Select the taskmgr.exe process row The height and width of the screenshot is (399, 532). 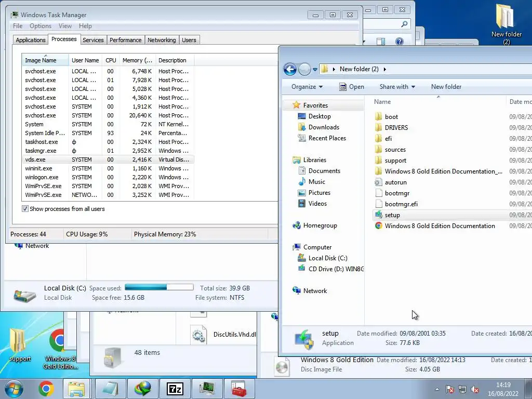pos(108,151)
